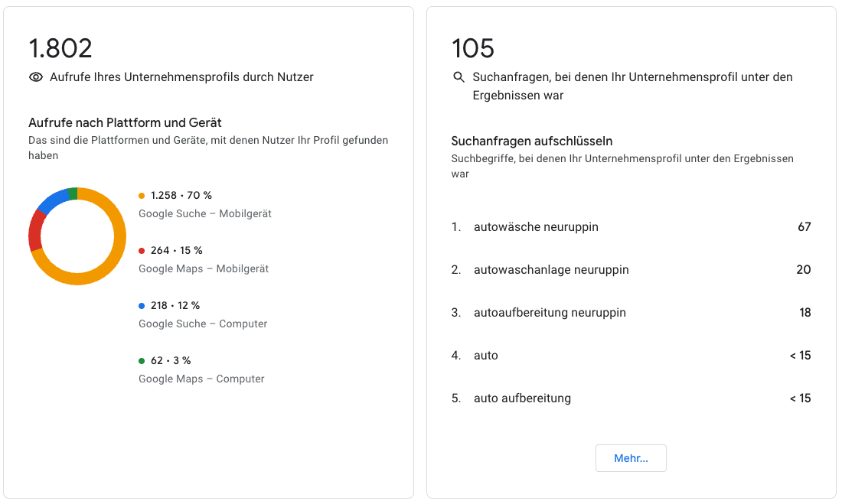Image resolution: width=842 pixels, height=504 pixels.
Task: Select the red legend dot for 264 views
Action: click(x=142, y=251)
